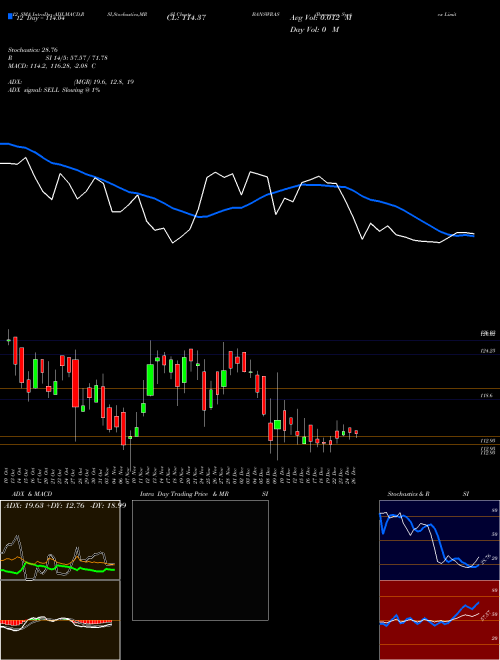
Task: Click the large green candle in the November rally
Action: pos(150,380)
